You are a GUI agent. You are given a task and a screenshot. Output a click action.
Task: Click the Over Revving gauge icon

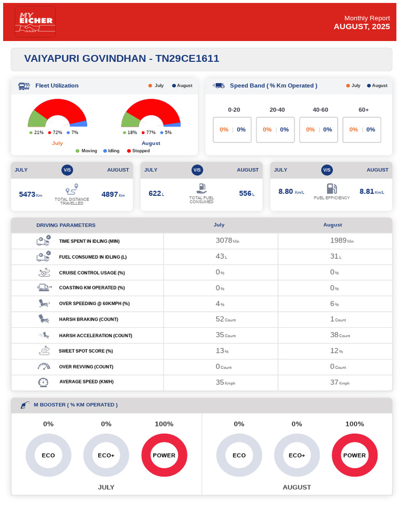point(44,366)
